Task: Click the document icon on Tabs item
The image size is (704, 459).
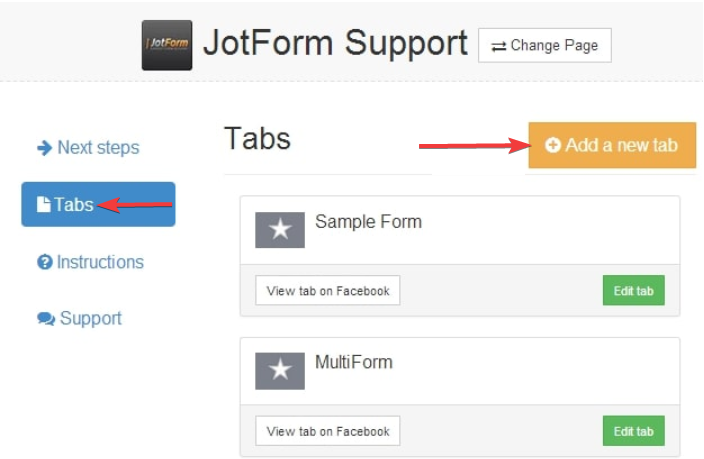Action: click(44, 205)
